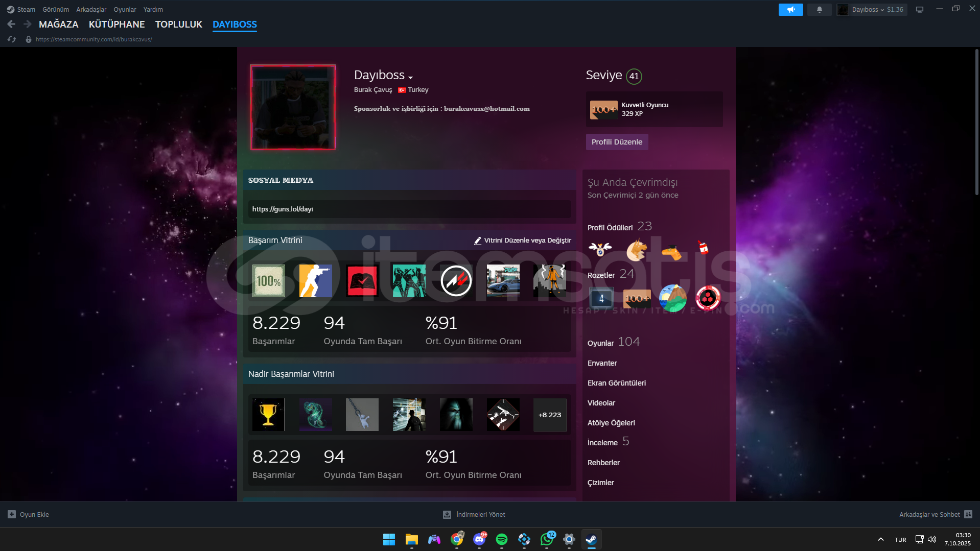Click the profile avatar picture
The height and width of the screenshot is (551, 980).
pos(293,107)
